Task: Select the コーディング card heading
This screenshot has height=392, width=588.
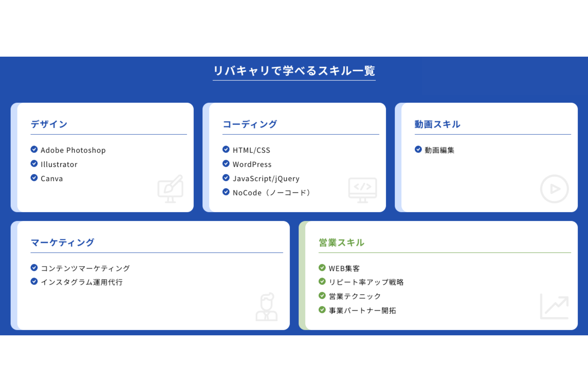Action: point(250,124)
